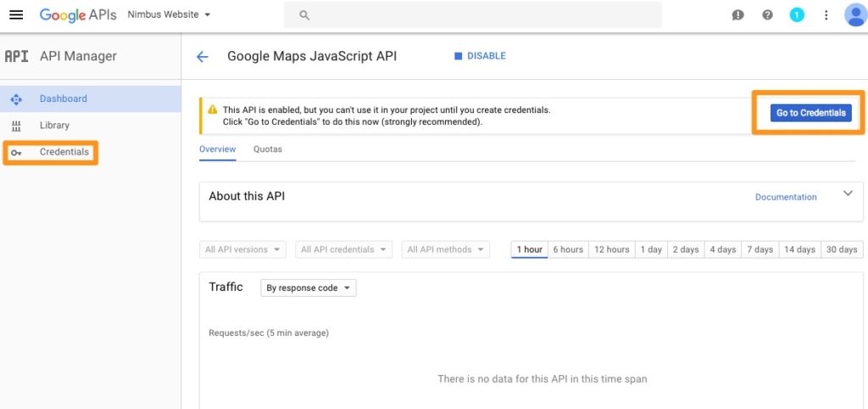
Task: Click the feedback alert icon in header
Action: click(x=737, y=15)
